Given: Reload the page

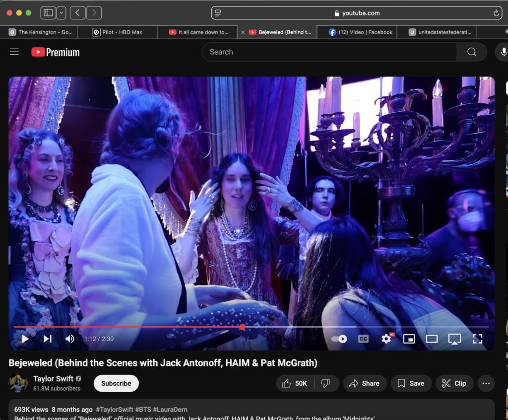Looking at the screenshot, I should (x=496, y=13).
